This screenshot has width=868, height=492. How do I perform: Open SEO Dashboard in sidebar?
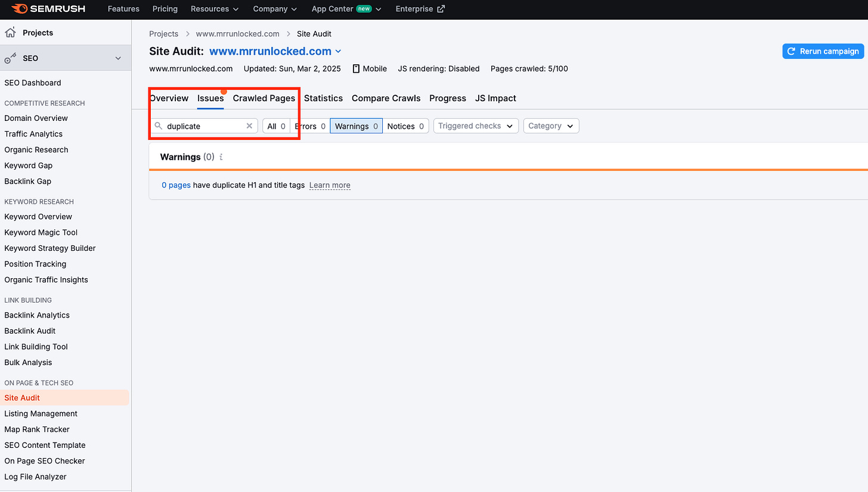point(33,83)
